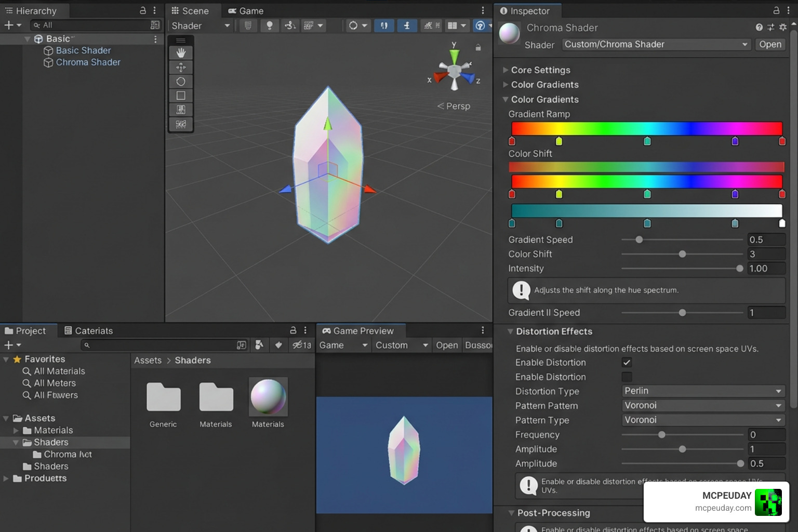Open Hierarchy panel options menu
The height and width of the screenshot is (532, 798).
155,10
